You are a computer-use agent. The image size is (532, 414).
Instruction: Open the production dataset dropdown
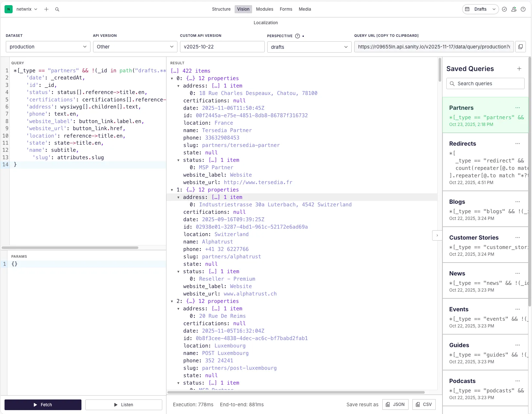pyautogui.click(x=48, y=47)
